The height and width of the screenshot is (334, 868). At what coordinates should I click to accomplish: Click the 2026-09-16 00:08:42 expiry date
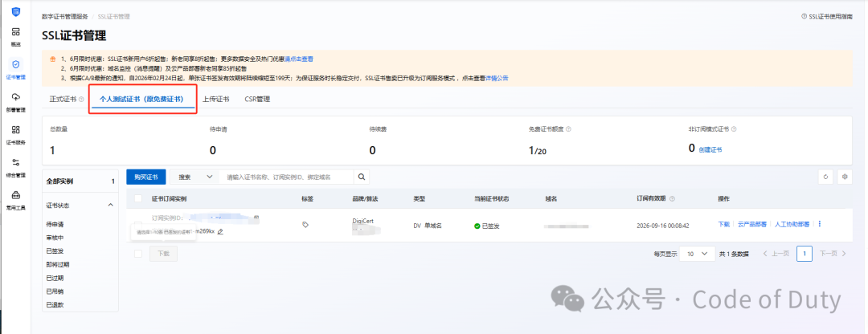(x=662, y=226)
